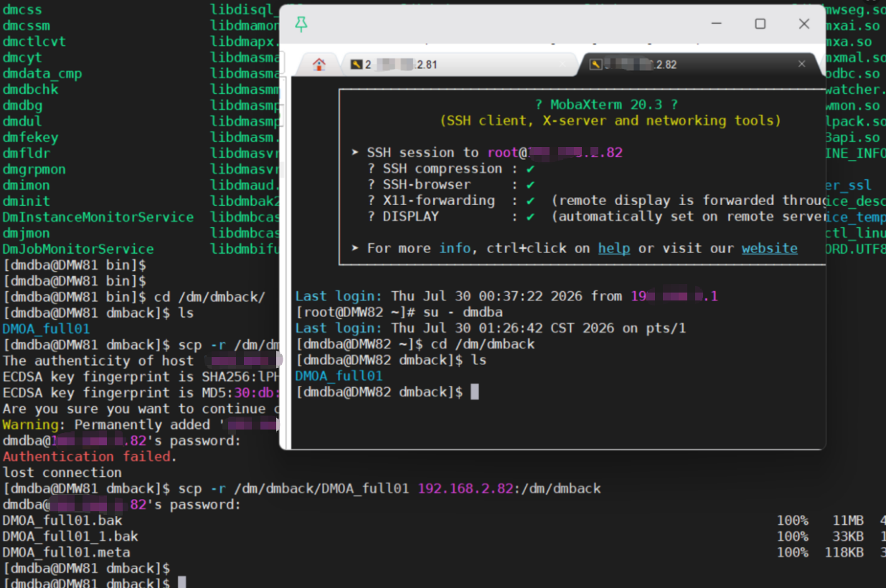Click 'dmdata_cmp' in the background file listing

pyautogui.click(x=42, y=73)
